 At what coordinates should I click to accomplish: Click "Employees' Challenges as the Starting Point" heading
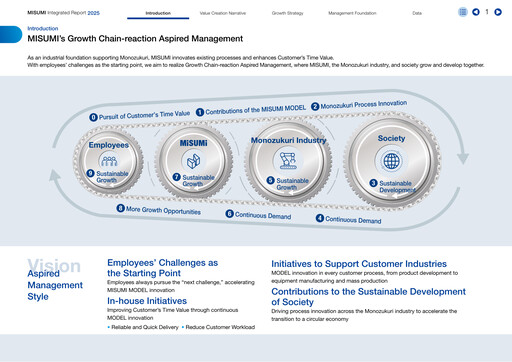[x=162, y=268]
